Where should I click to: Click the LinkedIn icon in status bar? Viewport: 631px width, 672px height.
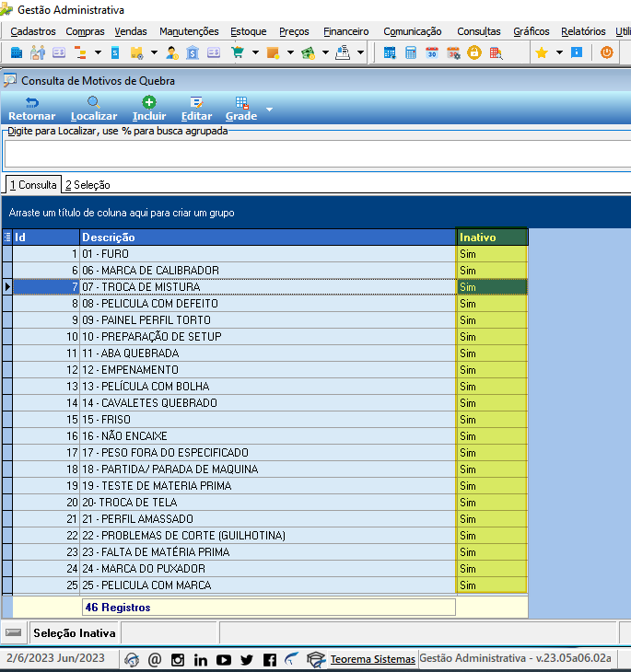tap(200, 659)
